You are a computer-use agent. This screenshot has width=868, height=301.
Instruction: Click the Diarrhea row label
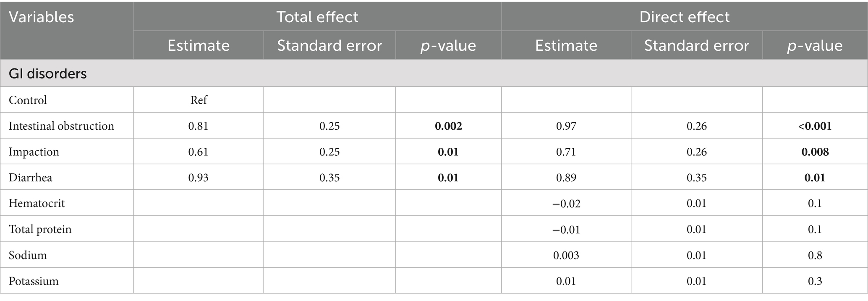point(30,178)
